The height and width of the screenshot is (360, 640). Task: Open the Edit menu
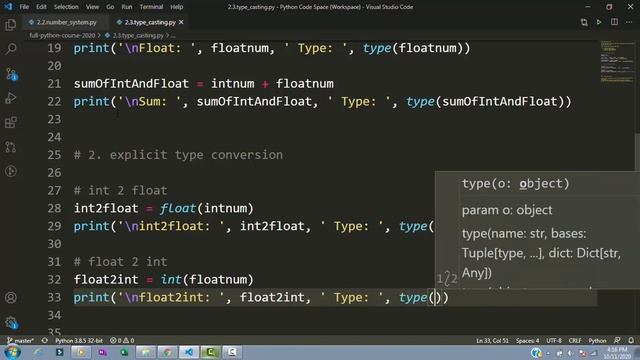[x=41, y=7]
